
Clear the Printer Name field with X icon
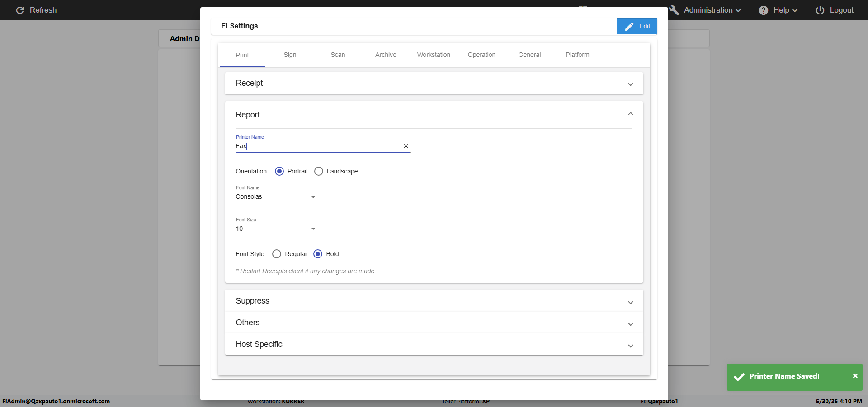[406, 146]
